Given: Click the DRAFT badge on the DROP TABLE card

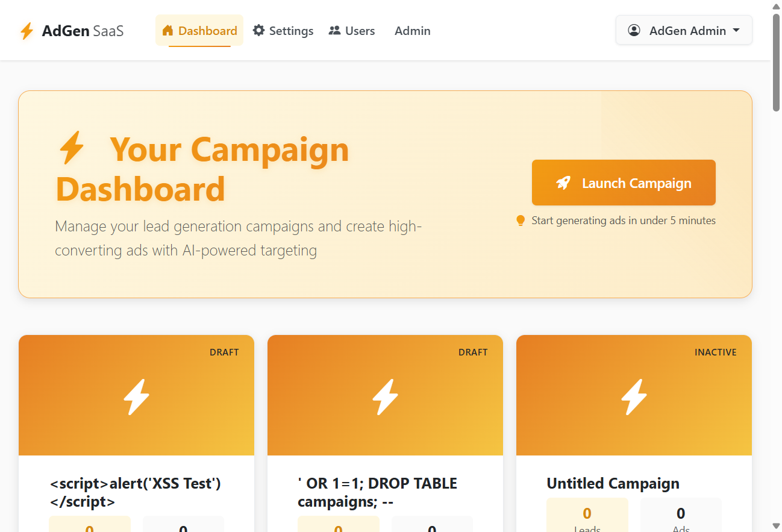Looking at the screenshot, I should pos(473,352).
